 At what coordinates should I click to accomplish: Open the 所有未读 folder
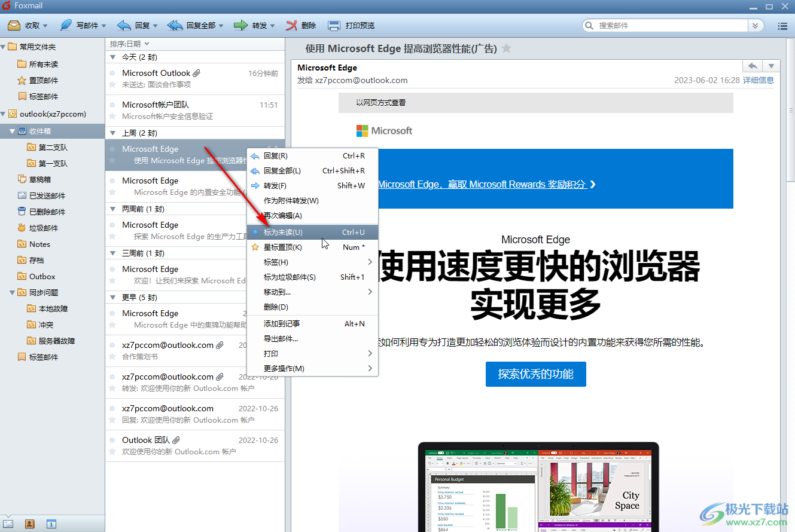44,64
